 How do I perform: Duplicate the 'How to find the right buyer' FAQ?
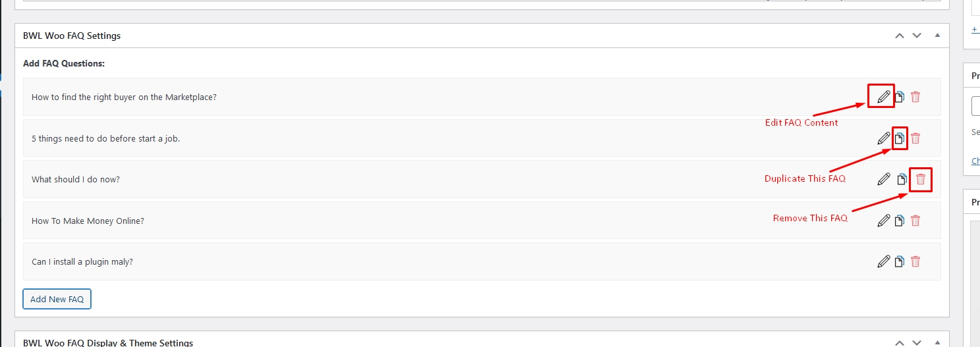[x=899, y=97]
